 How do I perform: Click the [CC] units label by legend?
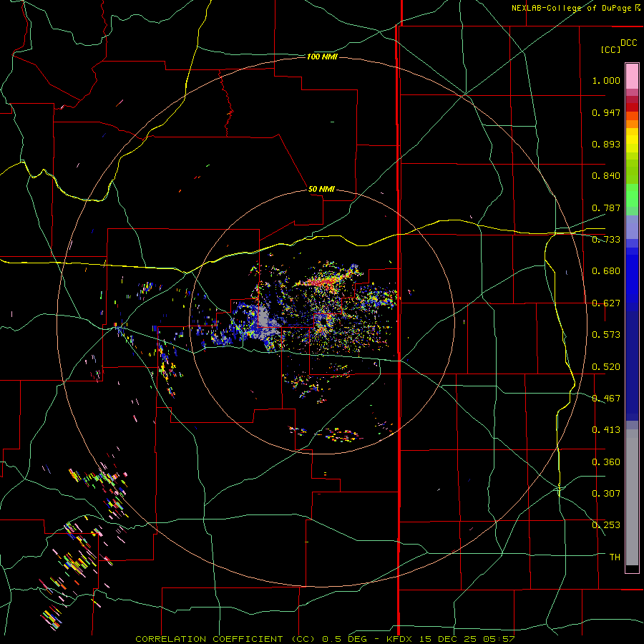click(x=611, y=49)
